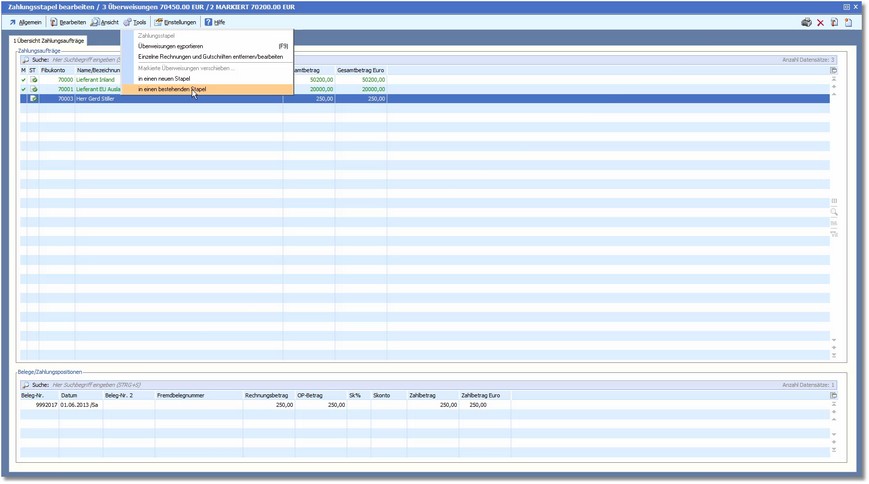Image resolution: width=869 pixels, height=484 pixels.
Task: Click the last document icon in top-right toolbar
Action: 847,22
